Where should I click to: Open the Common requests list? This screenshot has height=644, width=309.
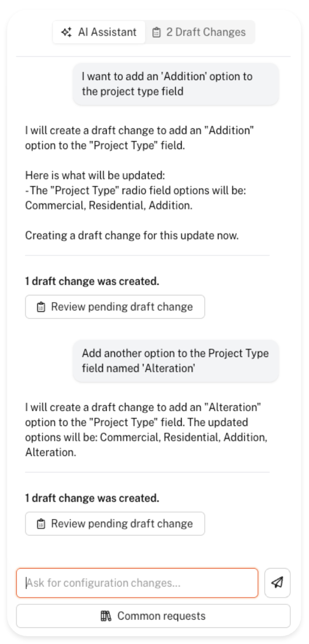tap(153, 616)
